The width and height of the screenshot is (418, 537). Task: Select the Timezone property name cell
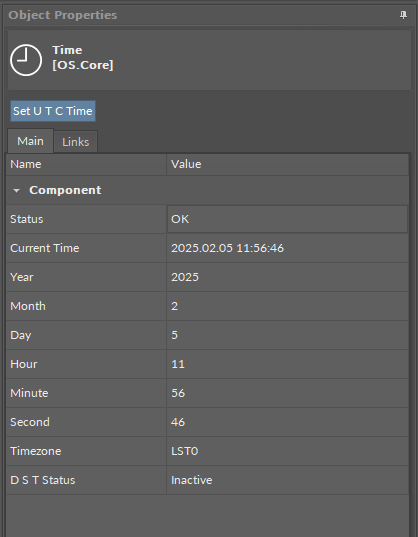pos(86,451)
